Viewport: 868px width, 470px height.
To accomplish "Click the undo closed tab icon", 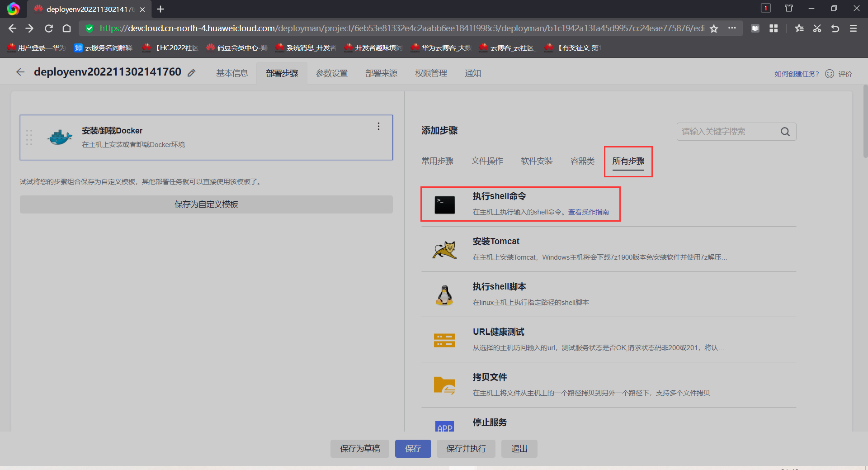I will 835,28.
